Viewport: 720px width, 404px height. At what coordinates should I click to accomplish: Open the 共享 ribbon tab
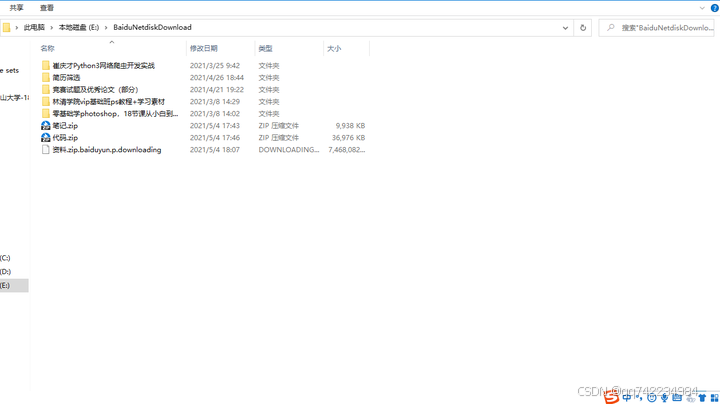tap(16, 8)
